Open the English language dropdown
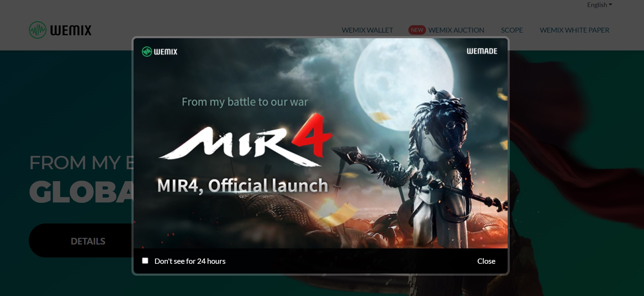Image resolution: width=644 pixels, height=296 pixels. [599, 5]
